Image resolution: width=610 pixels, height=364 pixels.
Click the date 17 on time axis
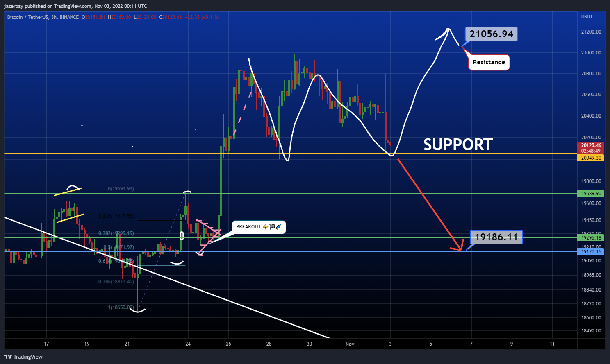(x=46, y=344)
